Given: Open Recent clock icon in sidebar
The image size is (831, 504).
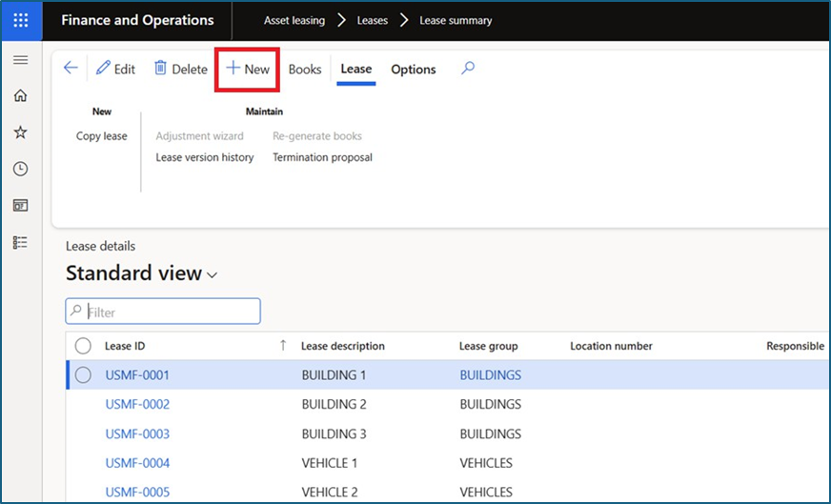Looking at the screenshot, I should pos(20,169).
